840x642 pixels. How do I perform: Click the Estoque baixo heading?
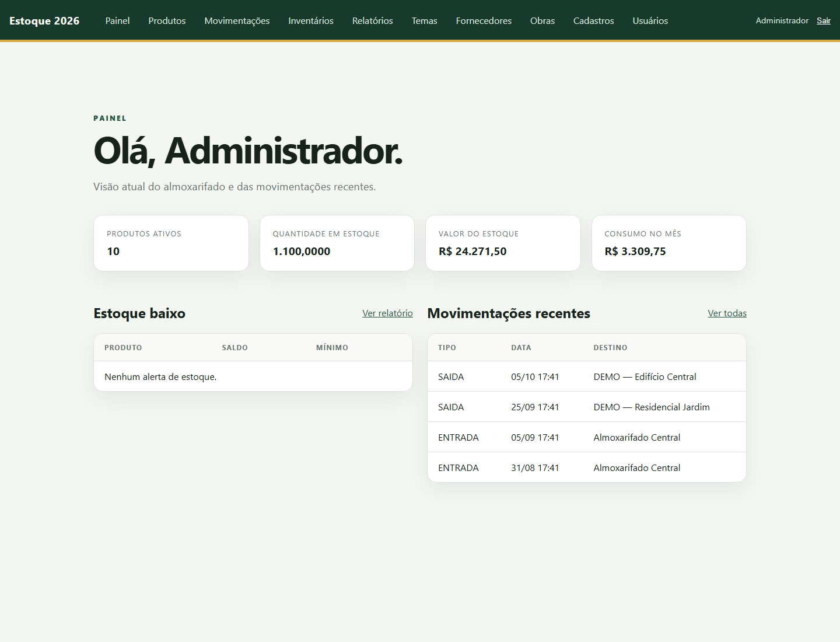pos(139,313)
